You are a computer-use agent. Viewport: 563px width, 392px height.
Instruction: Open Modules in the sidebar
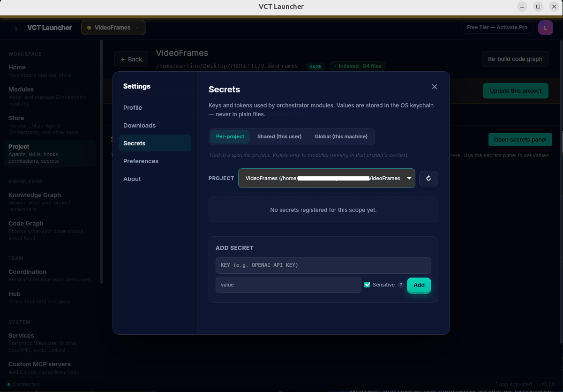[x=49, y=96]
